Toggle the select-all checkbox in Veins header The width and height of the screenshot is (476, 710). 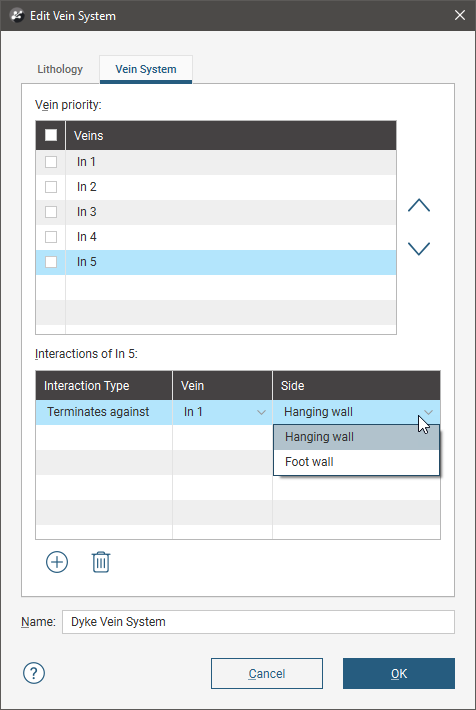coord(51,135)
